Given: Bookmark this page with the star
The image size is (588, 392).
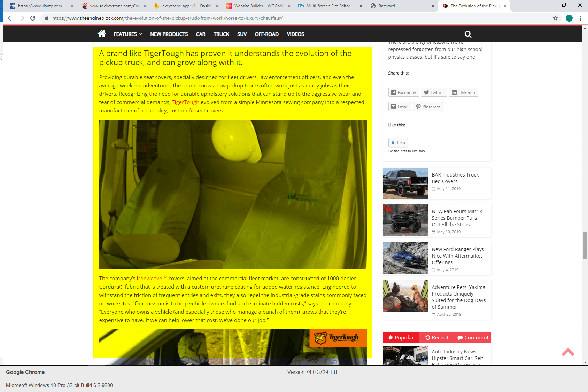Looking at the screenshot, I should click(x=555, y=18).
